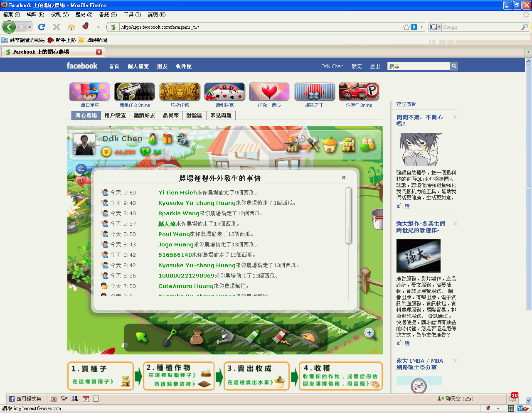532x413 pixels.
Task: Open the 檔案 menu
Action: (11, 15)
